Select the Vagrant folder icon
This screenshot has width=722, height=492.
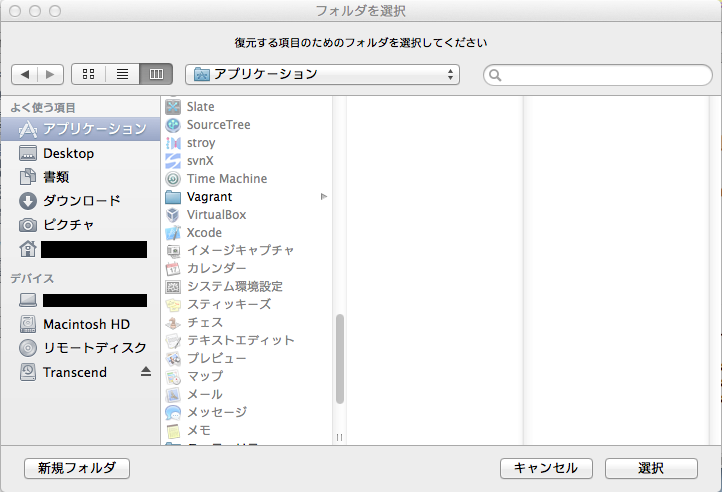click(173, 197)
